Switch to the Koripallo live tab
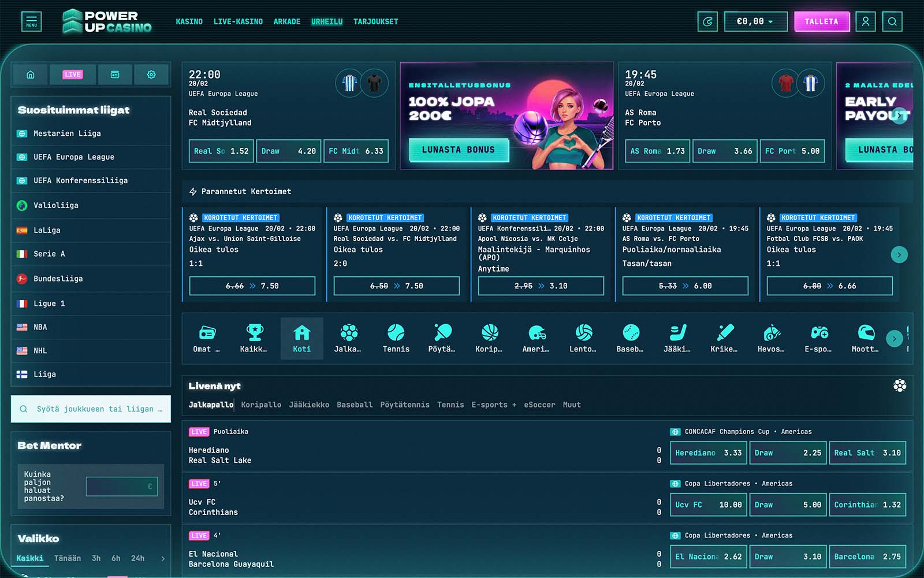The height and width of the screenshot is (578, 924). (x=261, y=405)
